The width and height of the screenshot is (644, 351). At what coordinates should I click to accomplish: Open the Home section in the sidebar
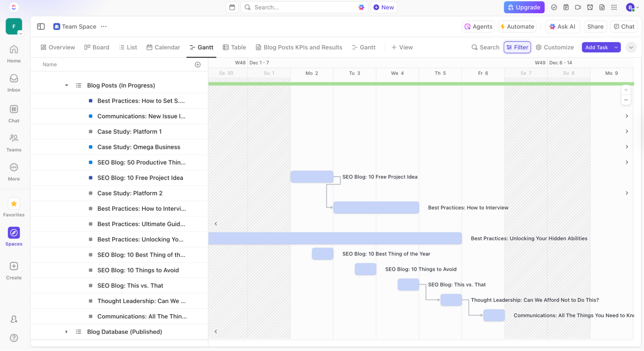pyautogui.click(x=14, y=53)
